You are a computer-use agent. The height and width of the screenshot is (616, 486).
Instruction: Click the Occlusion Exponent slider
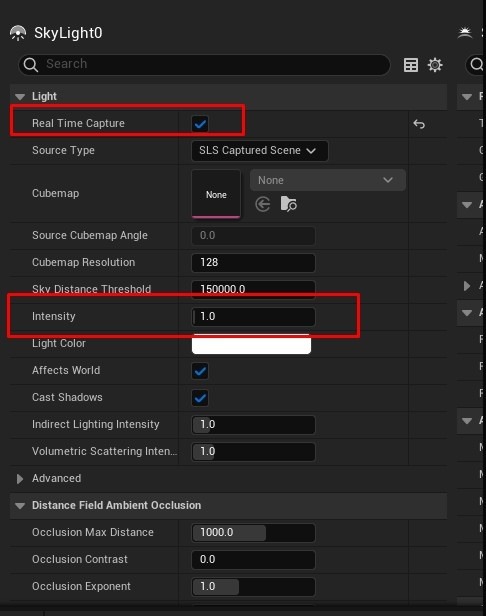click(x=253, y=587)
